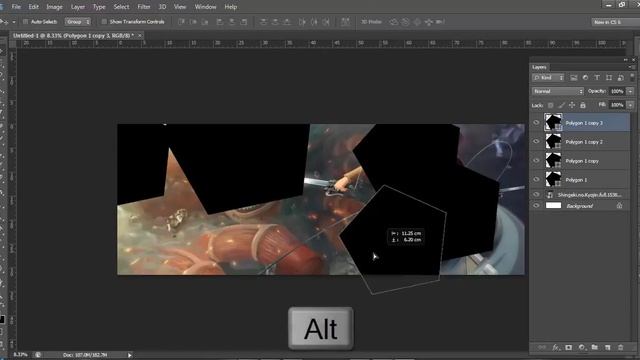
Task: Toggle lock transparent pixels
Action: point(551,105)
